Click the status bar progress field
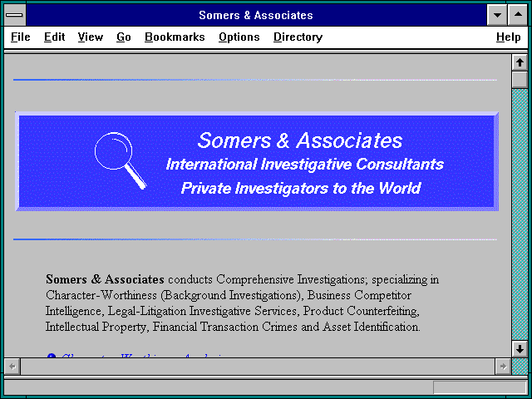The width and height of the screenshot is (532, 399). pyautogui.click(x=480, y=387)
